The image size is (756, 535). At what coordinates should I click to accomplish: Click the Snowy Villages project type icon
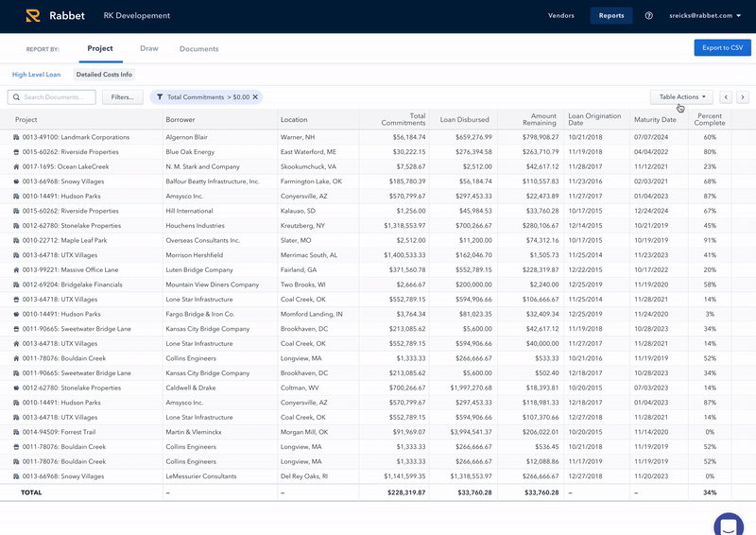tap(16, 181)
